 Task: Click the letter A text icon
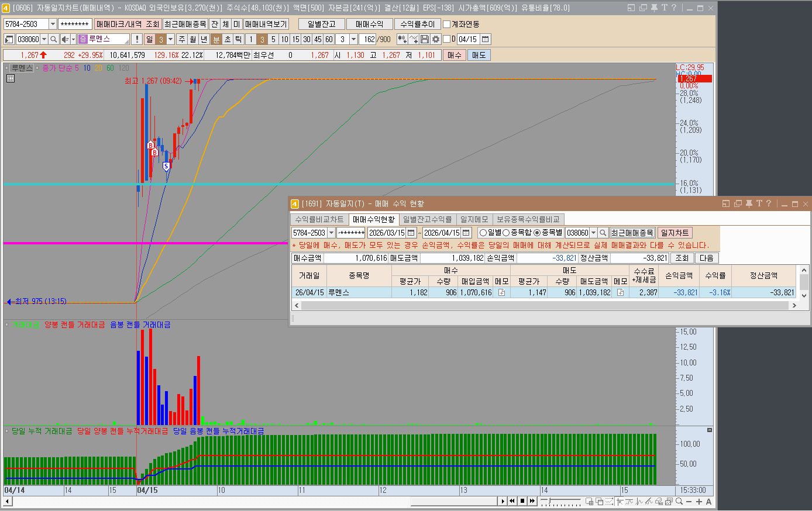[x=708, y=502]
